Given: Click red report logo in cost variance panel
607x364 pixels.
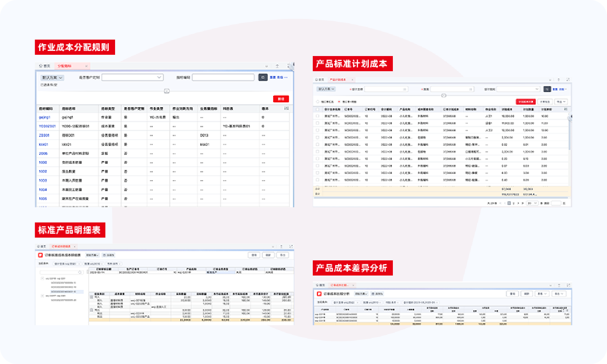Looking at the screenshot, I should click(319, 294).
